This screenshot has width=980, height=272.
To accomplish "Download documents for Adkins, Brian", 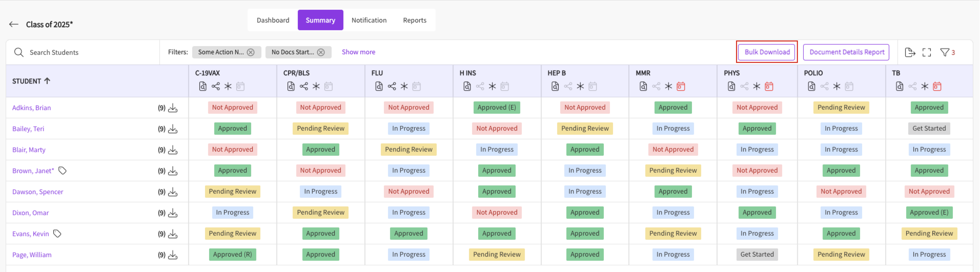I will point(173,108).
